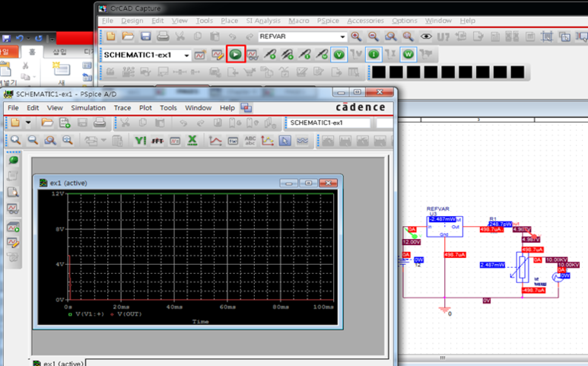Viewport: 588px width, 366px height.
Task: Toggle Log Y axis in PSpice
Action: click(140, 141)
